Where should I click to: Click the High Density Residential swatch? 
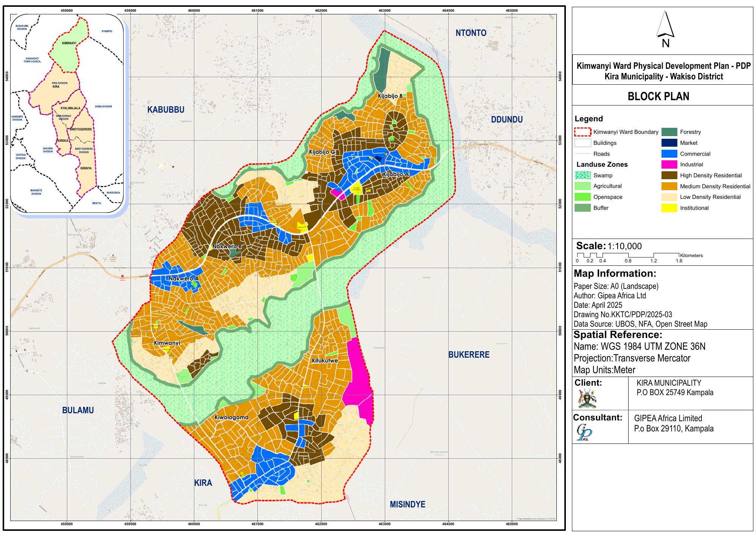coord(669,175)
